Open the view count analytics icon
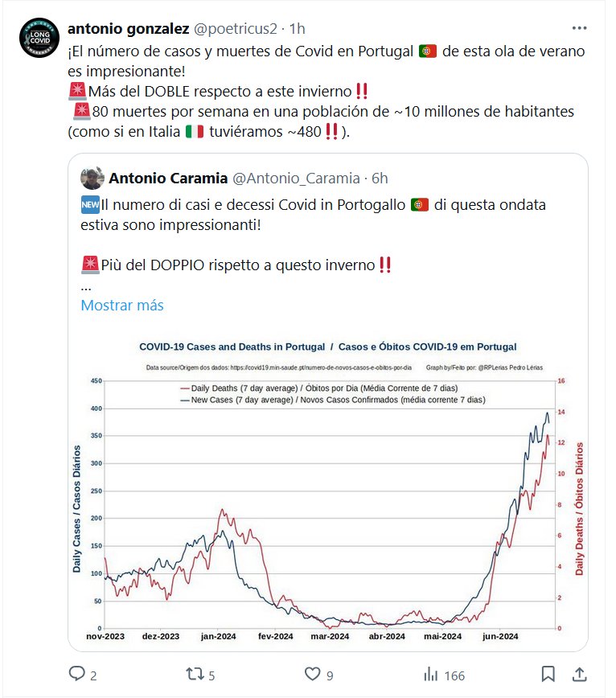Image resolution: width=616 pixels, height=698 pixels. tap(430, 674)
